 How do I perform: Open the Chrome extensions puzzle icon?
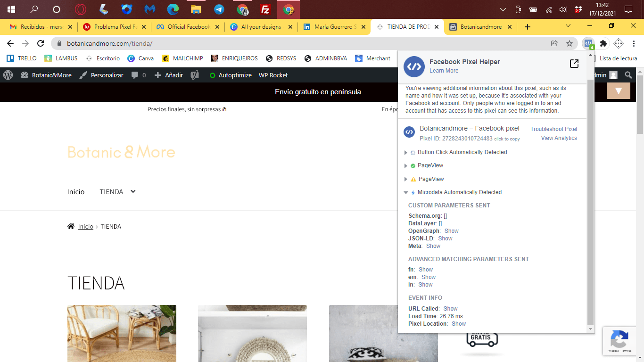coord(603,43)
